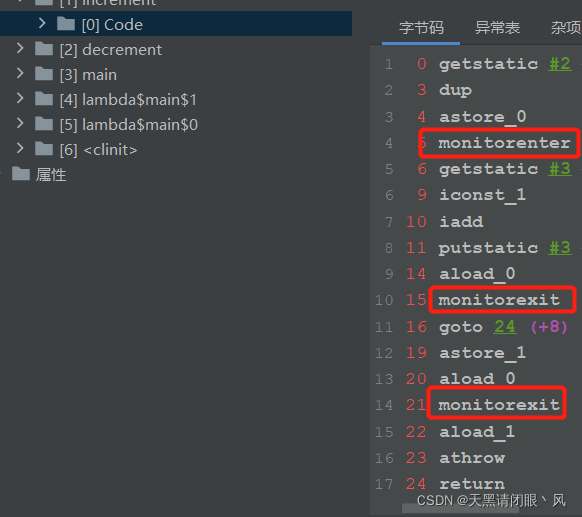
Task: Expand the [0] Code node chevron
Action: click(x=42, y=24)
